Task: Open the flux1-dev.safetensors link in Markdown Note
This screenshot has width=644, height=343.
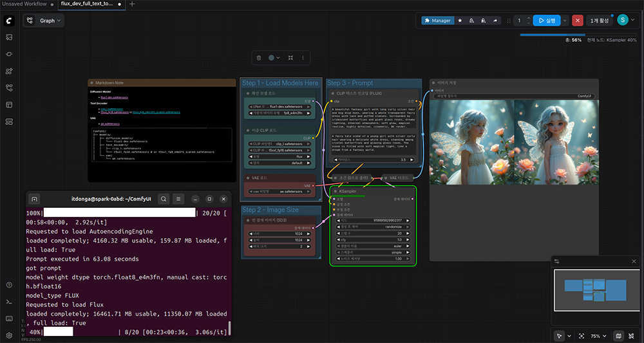Action: coord(114,98)
